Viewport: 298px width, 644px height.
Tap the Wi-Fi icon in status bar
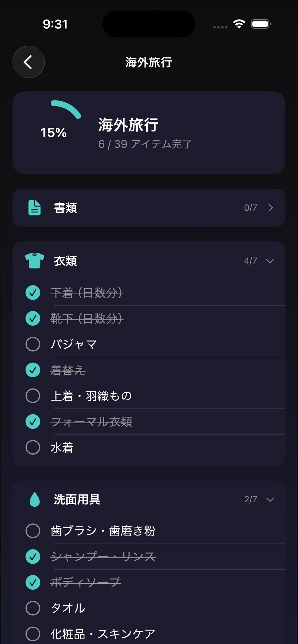point(239,24)
